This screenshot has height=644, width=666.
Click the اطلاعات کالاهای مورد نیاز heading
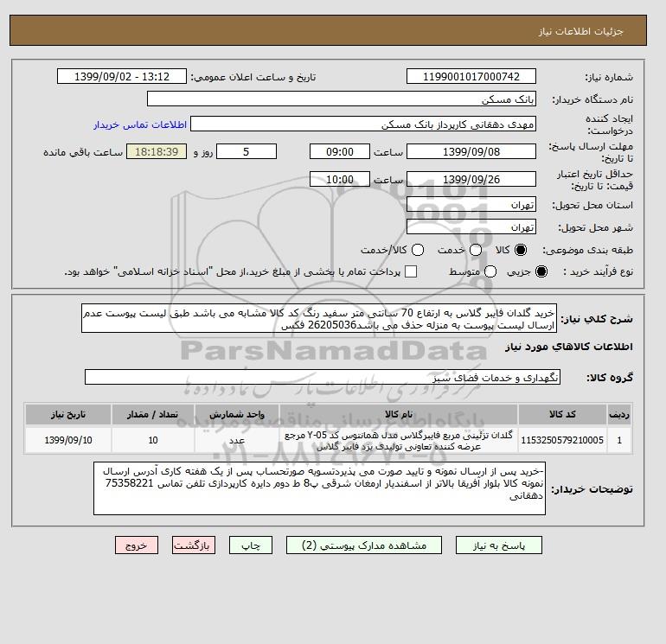point(569,347)
